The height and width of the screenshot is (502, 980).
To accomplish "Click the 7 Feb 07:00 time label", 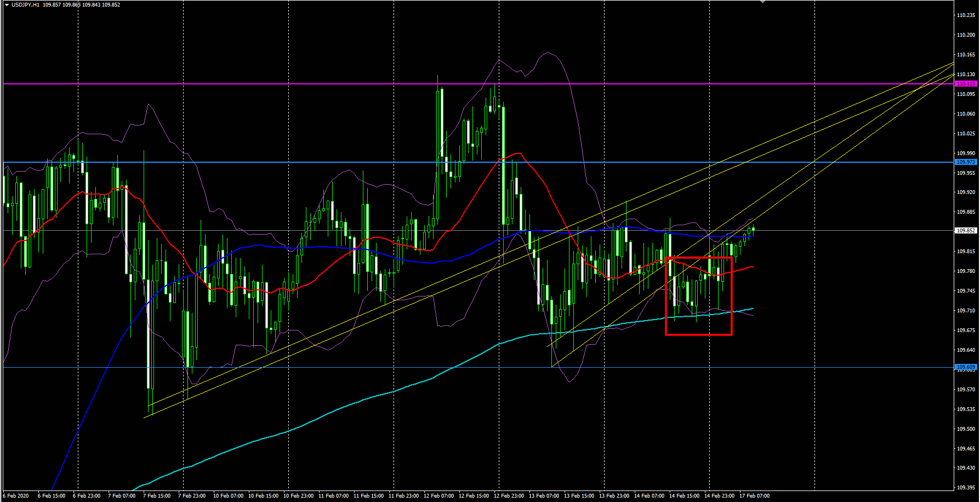I will (x=122, y=496).
